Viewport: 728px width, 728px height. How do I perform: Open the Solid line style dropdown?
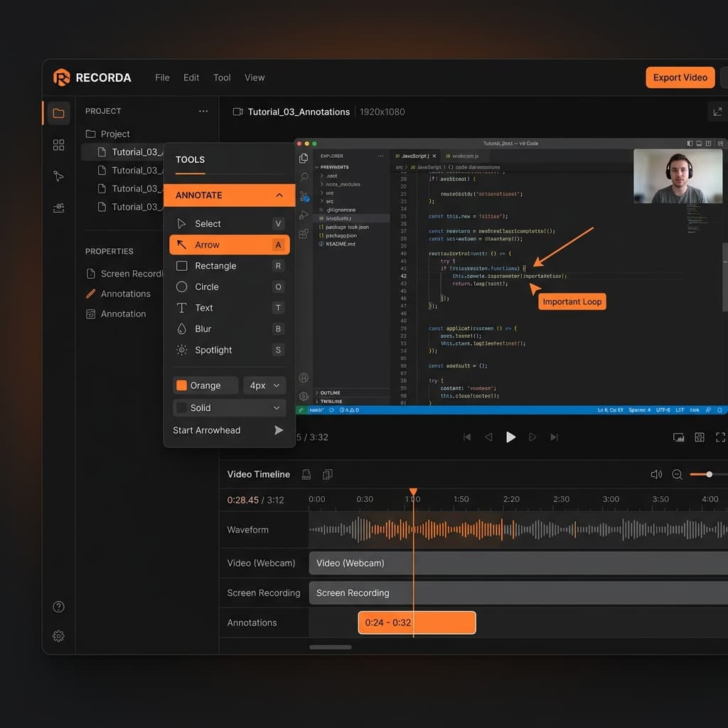pyautogui.click(x=228, y=407)
